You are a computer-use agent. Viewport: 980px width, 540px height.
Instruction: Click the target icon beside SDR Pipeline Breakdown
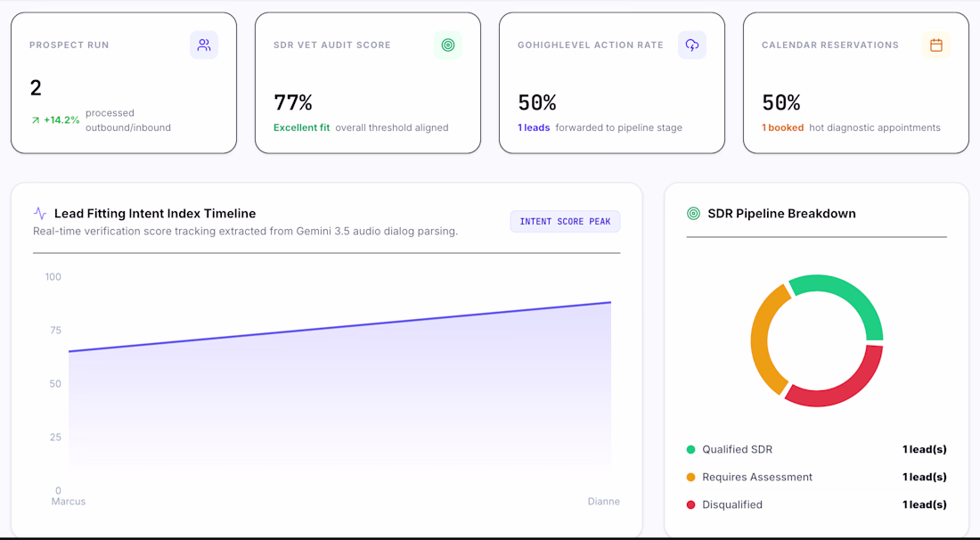693,213
